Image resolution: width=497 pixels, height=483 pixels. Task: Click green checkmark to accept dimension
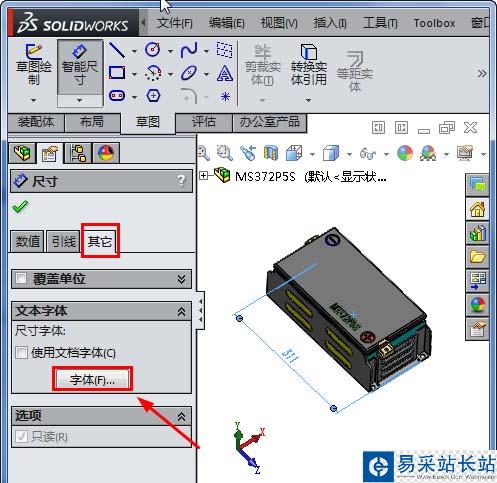(x=20, y=207)
